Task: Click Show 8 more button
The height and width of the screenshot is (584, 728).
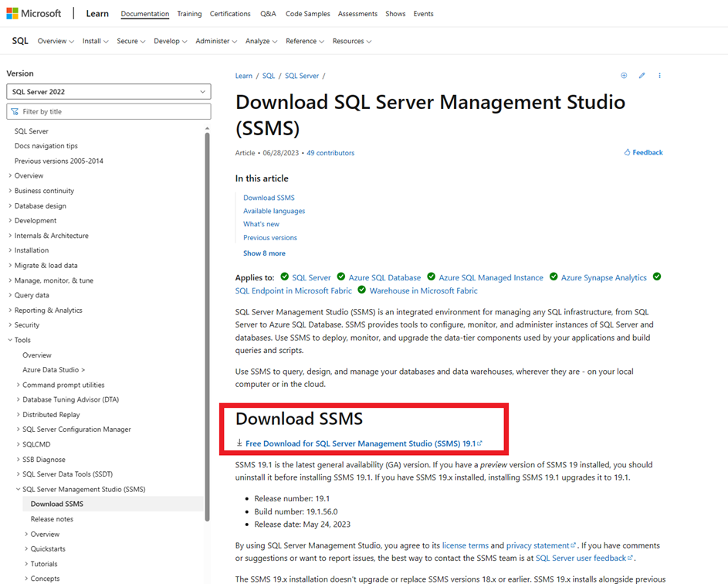Action: click(264, 253)
